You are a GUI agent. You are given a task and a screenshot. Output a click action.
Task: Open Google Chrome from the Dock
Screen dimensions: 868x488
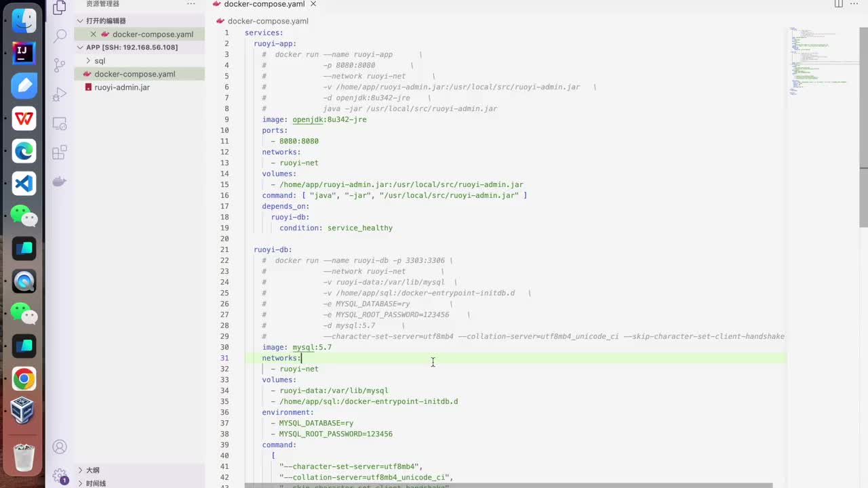[x=24, y=379]
